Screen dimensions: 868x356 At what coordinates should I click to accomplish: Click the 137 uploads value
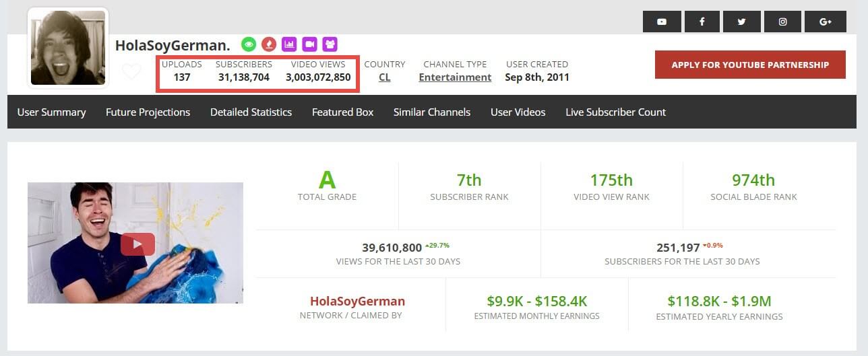[182, 77]
